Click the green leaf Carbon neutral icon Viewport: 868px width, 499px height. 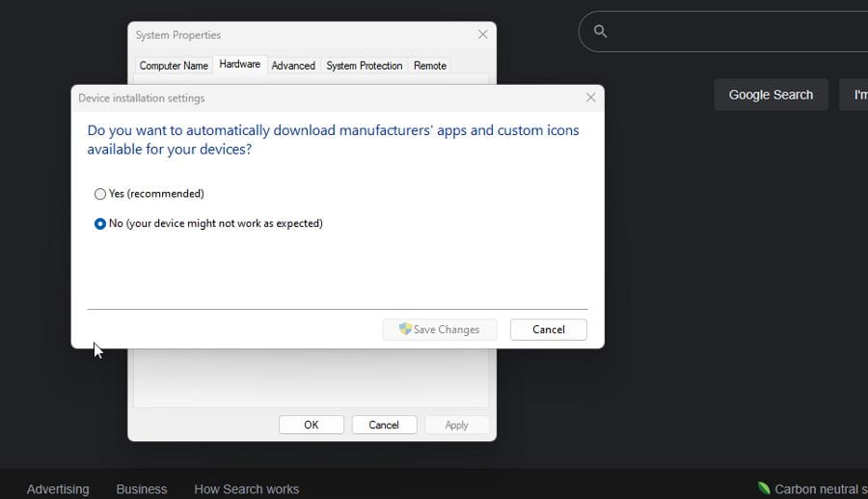(x=764, y=488)
